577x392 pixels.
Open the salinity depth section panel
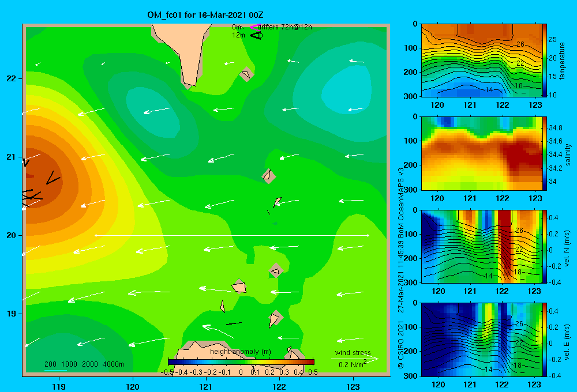(482, 154)
